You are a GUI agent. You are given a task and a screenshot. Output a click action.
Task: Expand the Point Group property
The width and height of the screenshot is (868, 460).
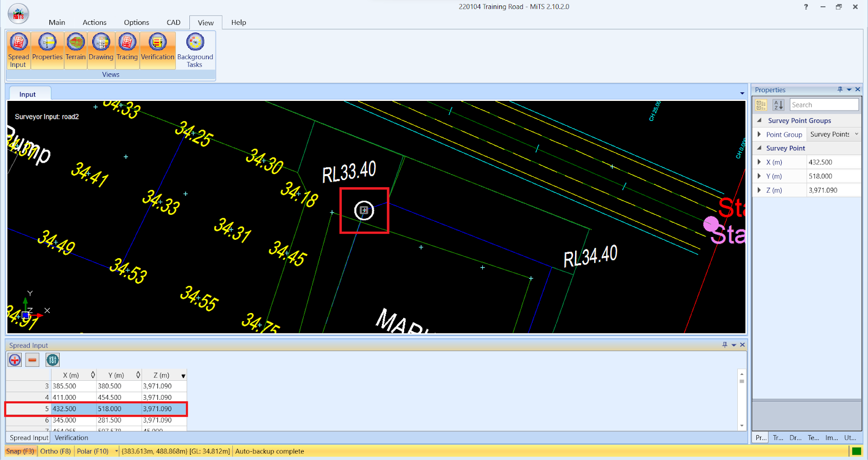tap(759, 135)
